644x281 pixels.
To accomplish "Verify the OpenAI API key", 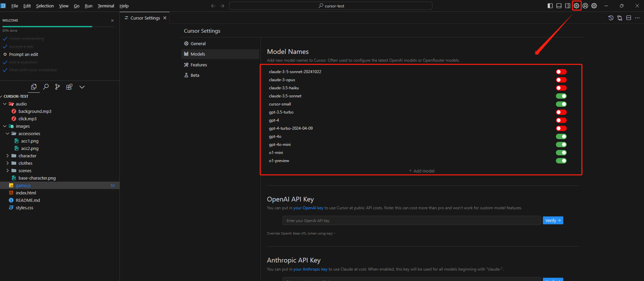I will (x=553, y=220).
